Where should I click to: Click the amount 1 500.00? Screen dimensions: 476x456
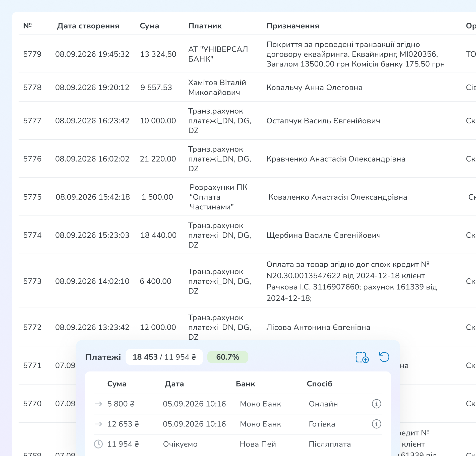pos(157,197)
